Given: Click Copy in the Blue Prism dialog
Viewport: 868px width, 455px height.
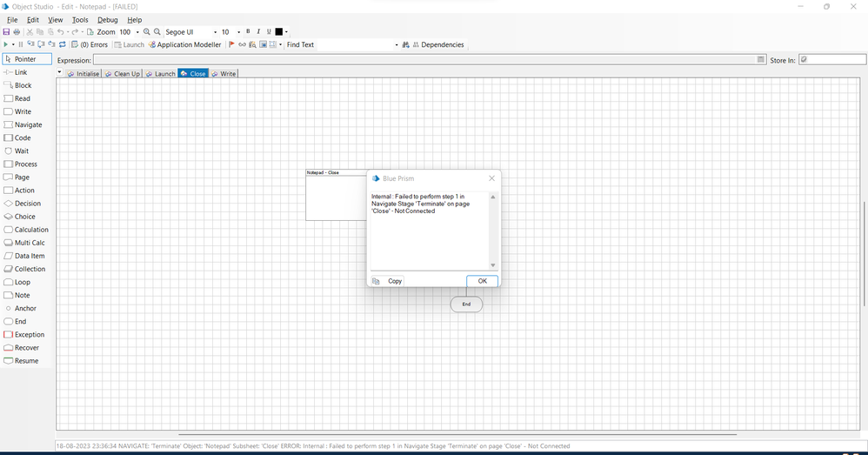Looking at the screenshot, I should point(388,281).
